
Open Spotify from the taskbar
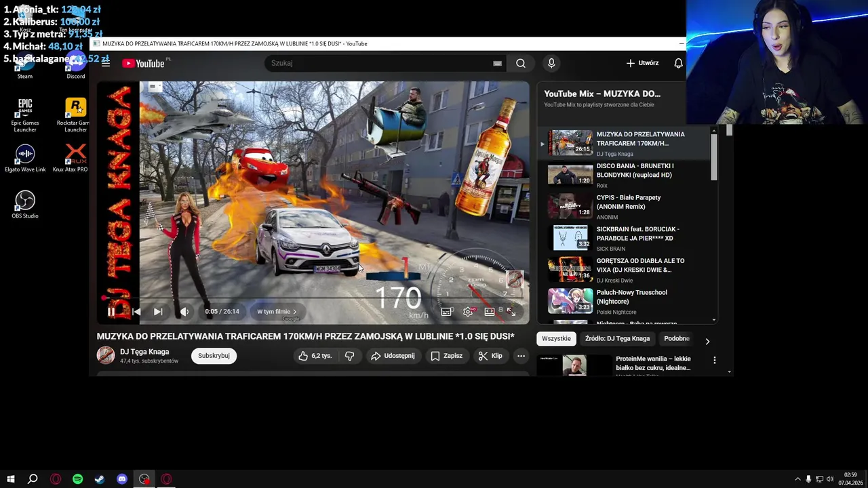point(77,479)
